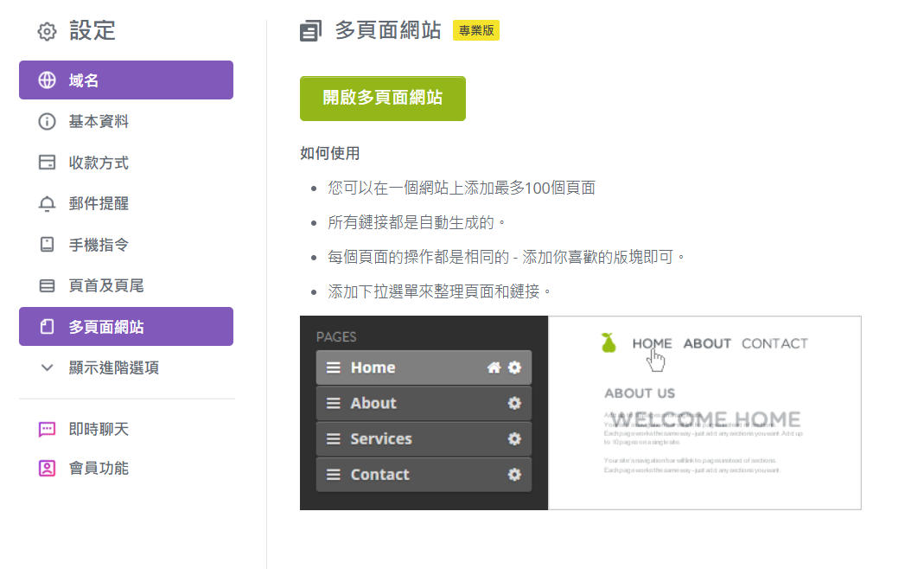Click the gear icon on the Contact row
The image size is (924, 569).
pos(514,475)
